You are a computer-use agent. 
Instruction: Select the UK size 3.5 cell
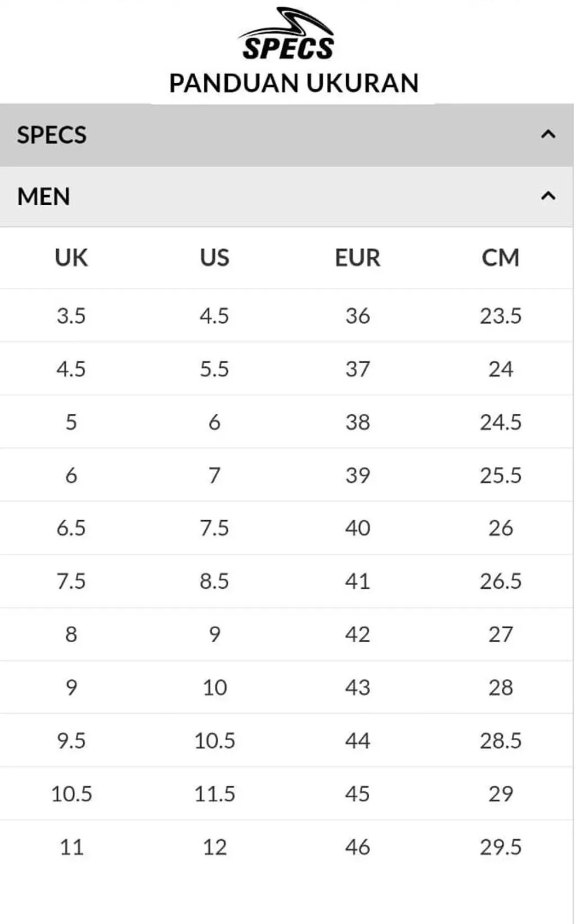(71, 315)
